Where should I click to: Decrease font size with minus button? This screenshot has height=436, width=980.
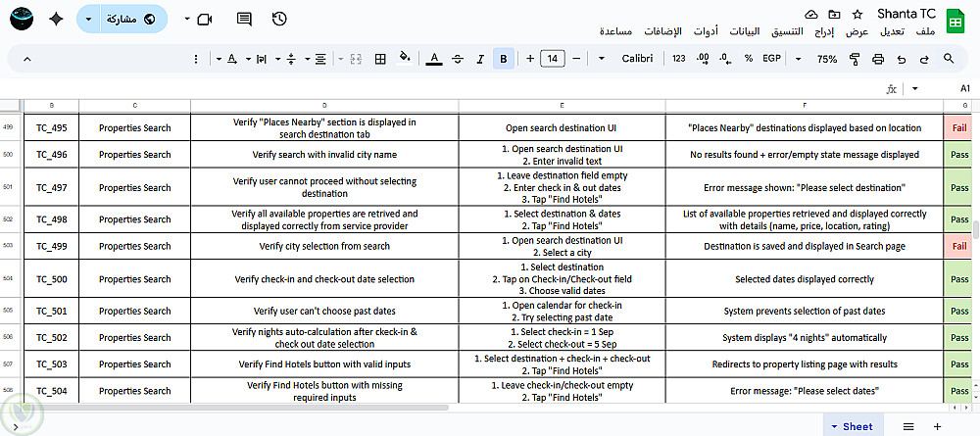[576, 59]
